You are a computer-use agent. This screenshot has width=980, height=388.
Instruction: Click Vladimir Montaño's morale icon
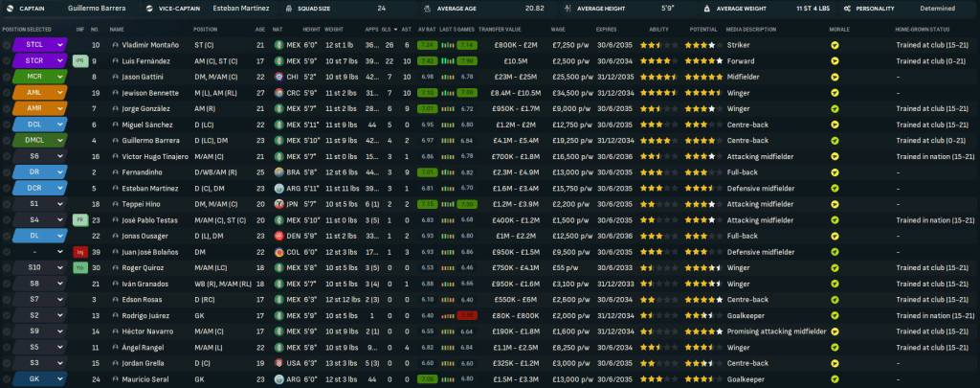point(835,45)
